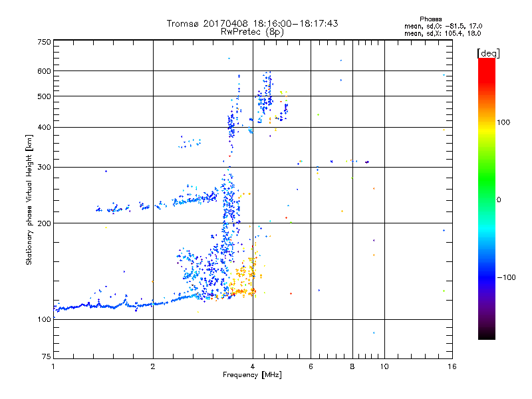Click the subtitle "RwPretec (8p)"

coord(252,32)
